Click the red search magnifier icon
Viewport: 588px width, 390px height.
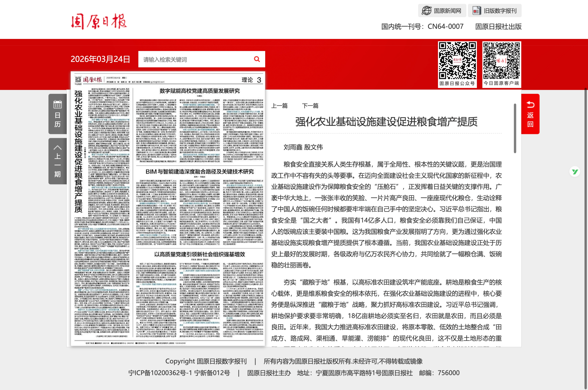257,59
